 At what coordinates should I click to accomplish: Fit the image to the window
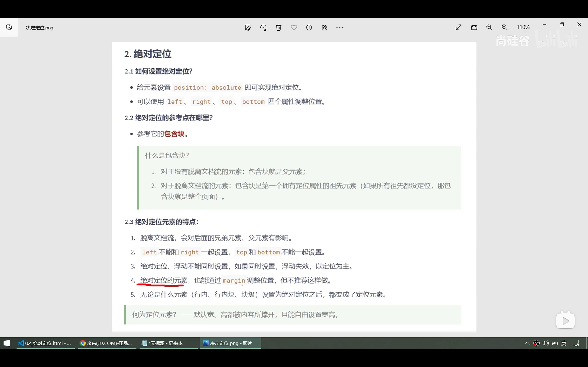pyautogui.click(x=474, y=28)
